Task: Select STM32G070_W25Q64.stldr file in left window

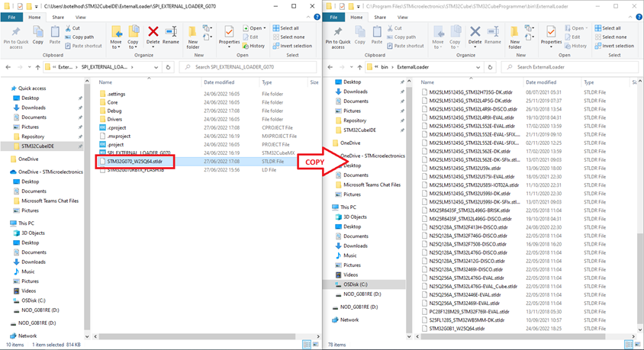Action: tap(134, 162)
